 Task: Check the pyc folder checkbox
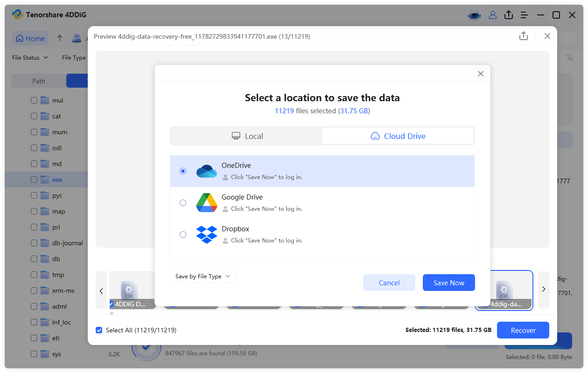34,195
